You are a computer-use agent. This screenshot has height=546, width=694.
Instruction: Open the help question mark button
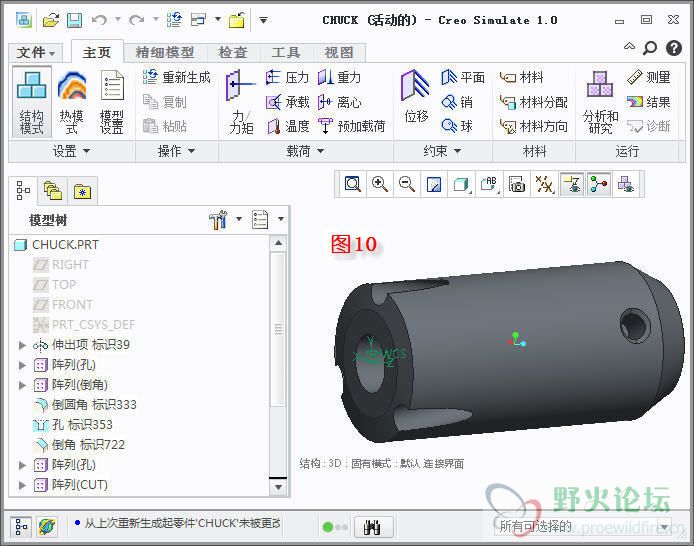(x=673, y=48)
